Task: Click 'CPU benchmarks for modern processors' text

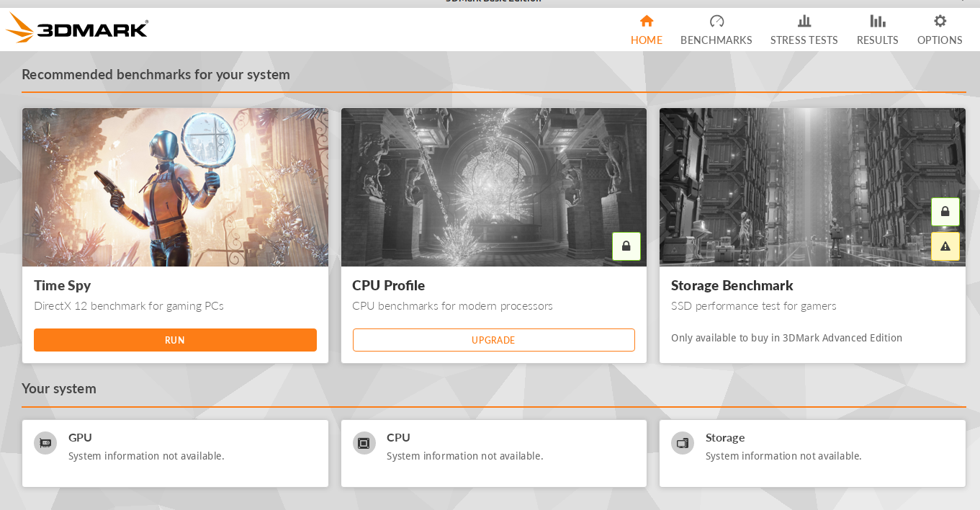Action: tap(452, 305)
